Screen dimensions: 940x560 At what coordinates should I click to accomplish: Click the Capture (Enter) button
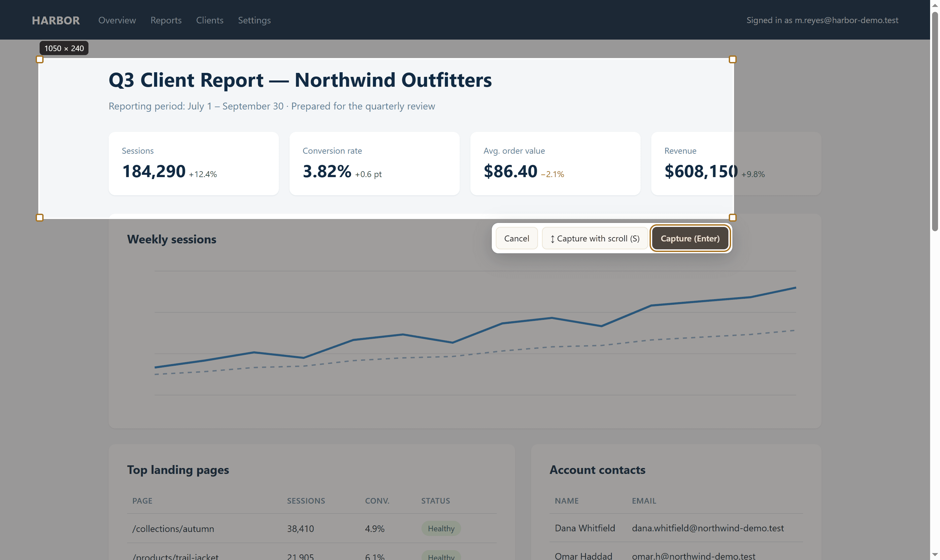click(x=689, y=238)
